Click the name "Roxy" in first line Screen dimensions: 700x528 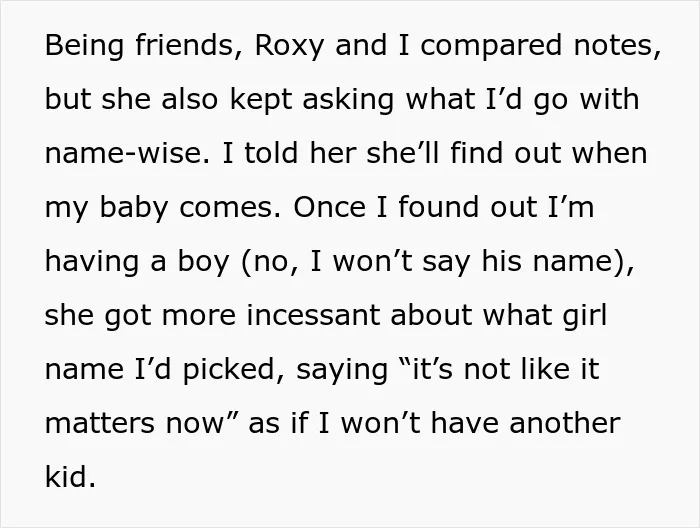(289, 46)
